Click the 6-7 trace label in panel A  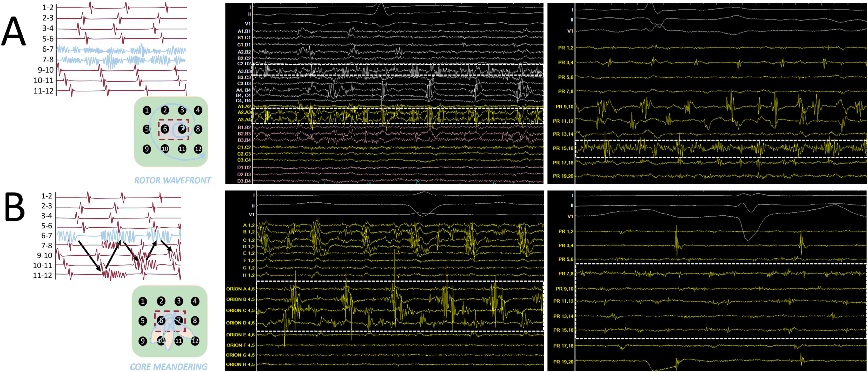click(48, 49)
